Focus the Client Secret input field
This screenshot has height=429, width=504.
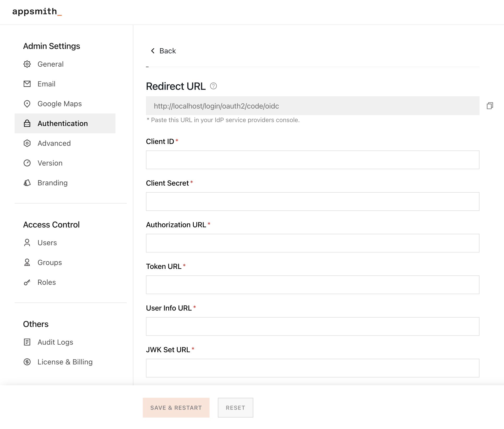pyautogui.click(x=312, y=201)
